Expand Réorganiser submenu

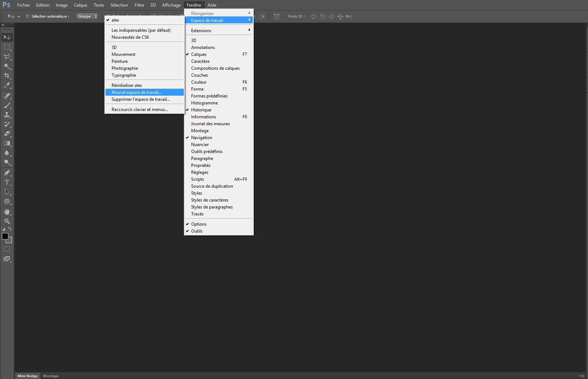click(219, 14)
